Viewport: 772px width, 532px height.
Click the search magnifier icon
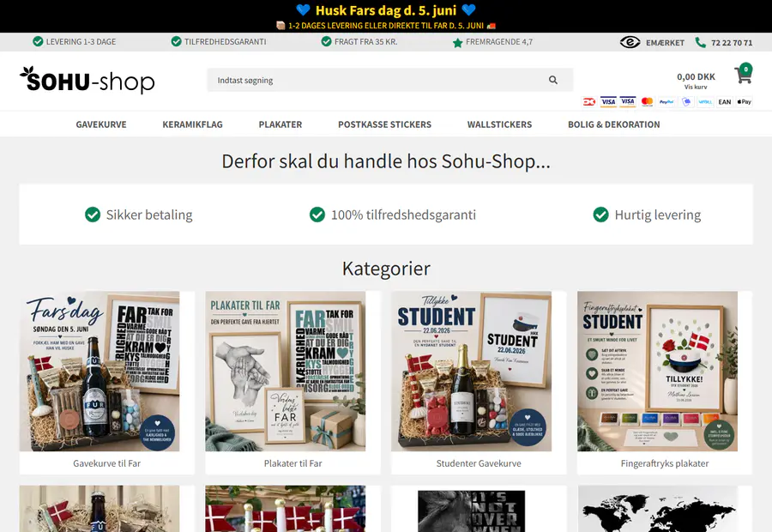click(553, 80)
